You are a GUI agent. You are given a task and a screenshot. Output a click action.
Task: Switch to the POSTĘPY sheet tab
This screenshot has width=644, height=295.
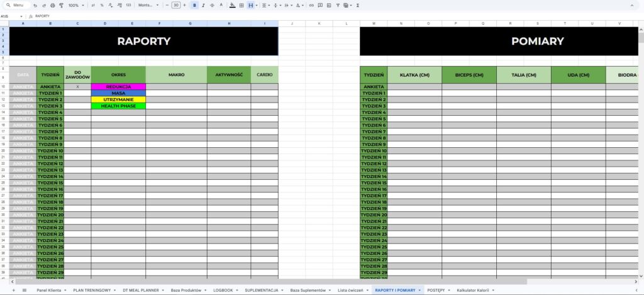pyautogui.click(x=436, y=290)
